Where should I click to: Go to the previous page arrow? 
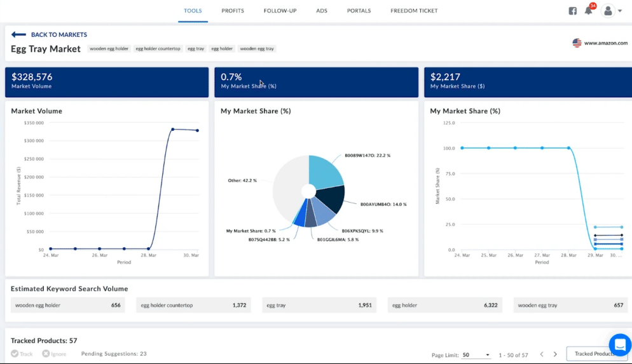542,354
